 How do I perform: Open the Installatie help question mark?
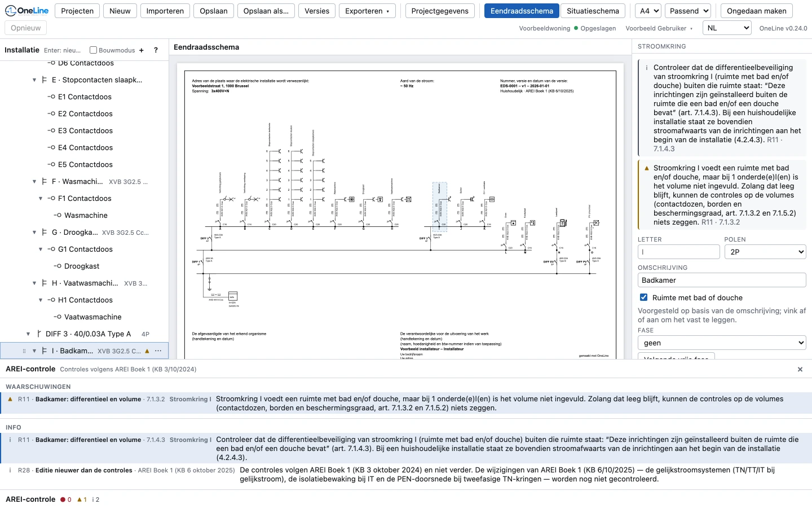click(156, 50)
